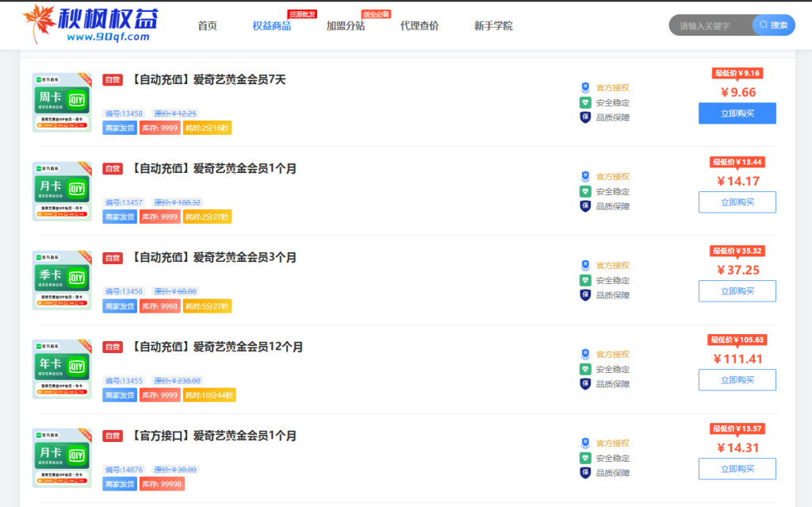Click the red 自营 badge for 7天 product

coord(113,79)
